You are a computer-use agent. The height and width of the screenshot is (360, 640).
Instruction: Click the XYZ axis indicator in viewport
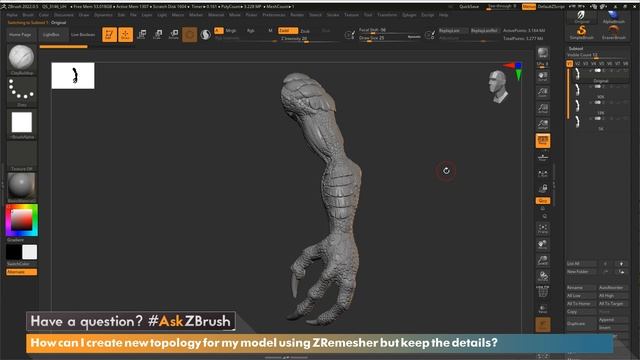(x=514, y=70)
